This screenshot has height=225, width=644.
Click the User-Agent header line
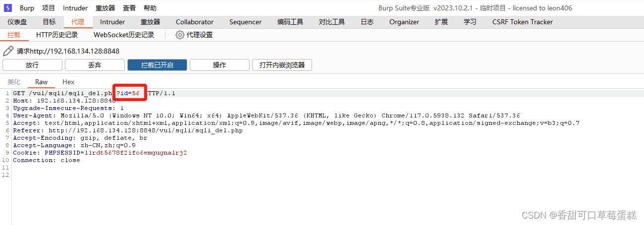267,115
